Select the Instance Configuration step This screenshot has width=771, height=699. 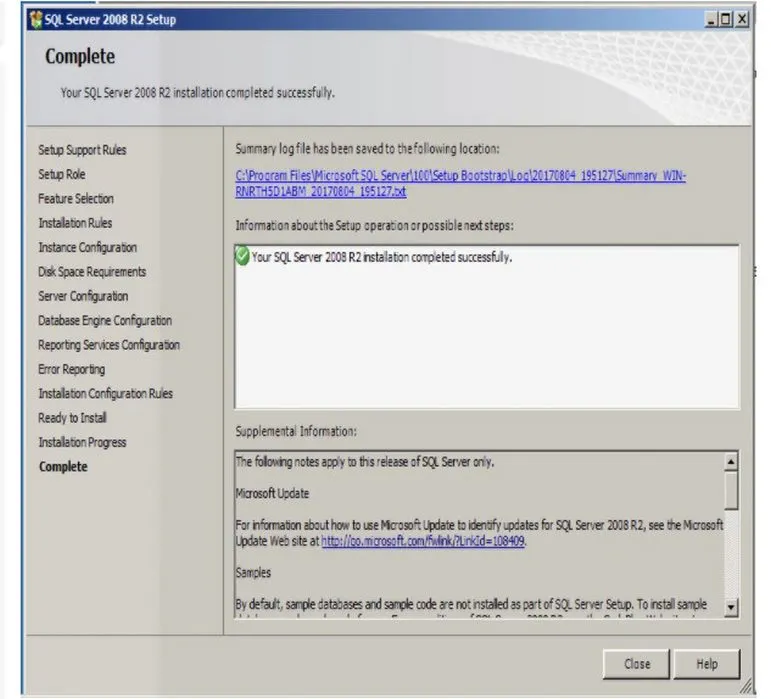pyautogui.click(x=88, y=247)
